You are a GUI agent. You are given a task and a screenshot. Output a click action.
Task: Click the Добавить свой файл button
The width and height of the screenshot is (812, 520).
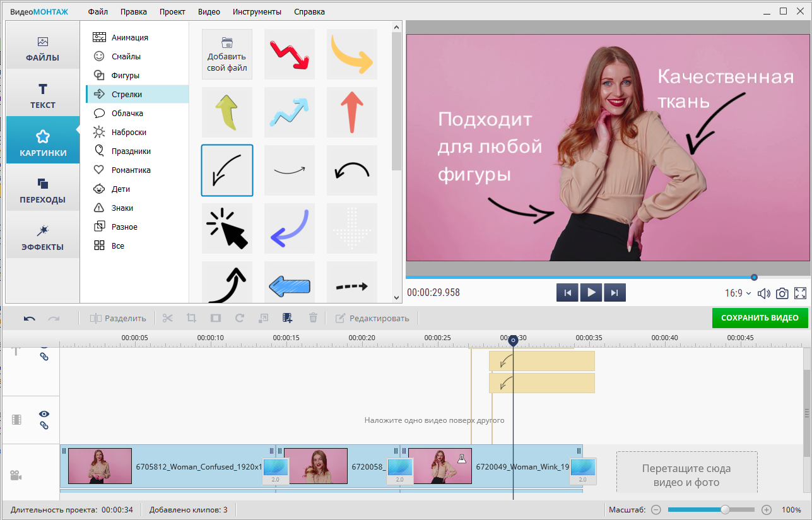point(227,55)
